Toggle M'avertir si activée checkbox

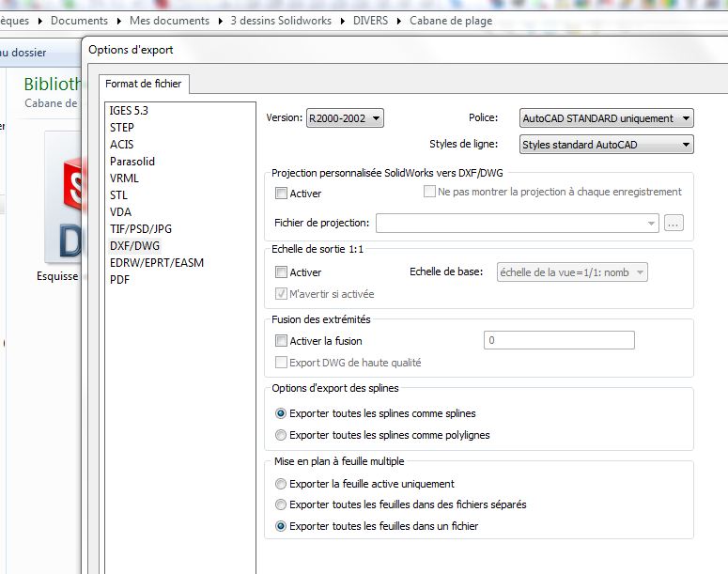pos(281,293)
